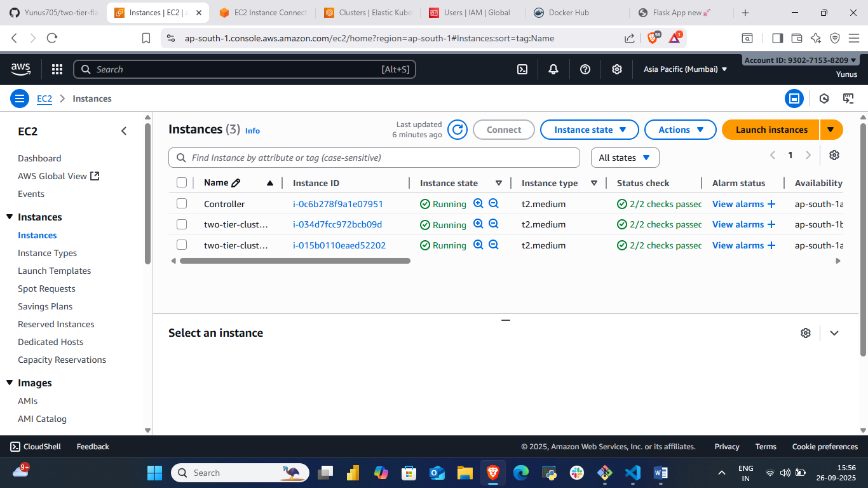Toggle the select-all instances checkbox
Image resolution: width=868 pixels, height=488 pixels.
[x=182, y=183]
